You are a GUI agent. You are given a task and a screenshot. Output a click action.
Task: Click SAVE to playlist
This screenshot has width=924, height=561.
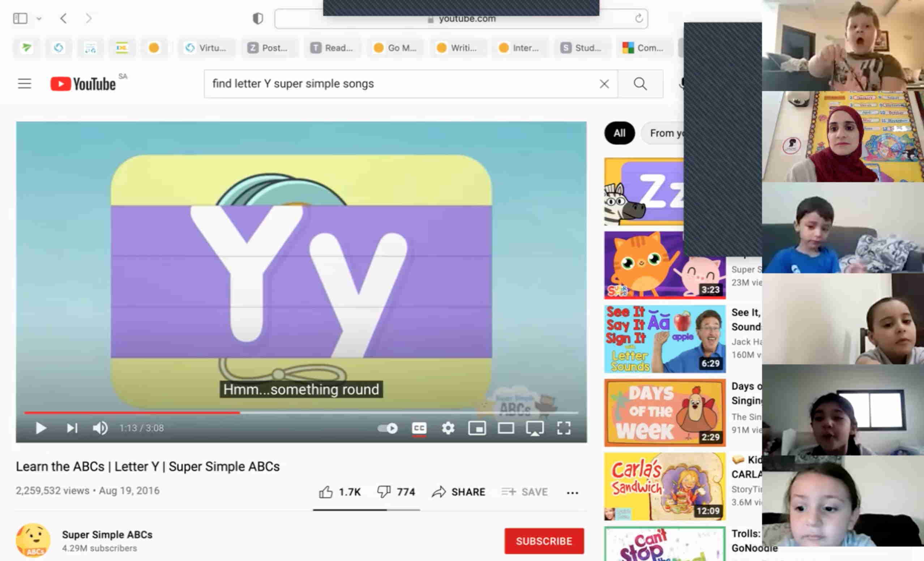point(525,492)
